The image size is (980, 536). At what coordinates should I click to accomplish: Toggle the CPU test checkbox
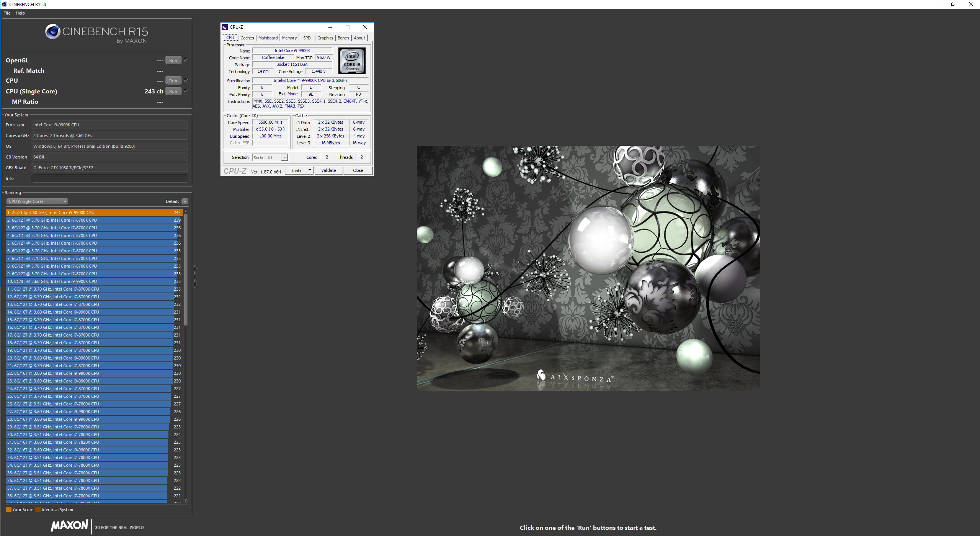click(186, 80)
